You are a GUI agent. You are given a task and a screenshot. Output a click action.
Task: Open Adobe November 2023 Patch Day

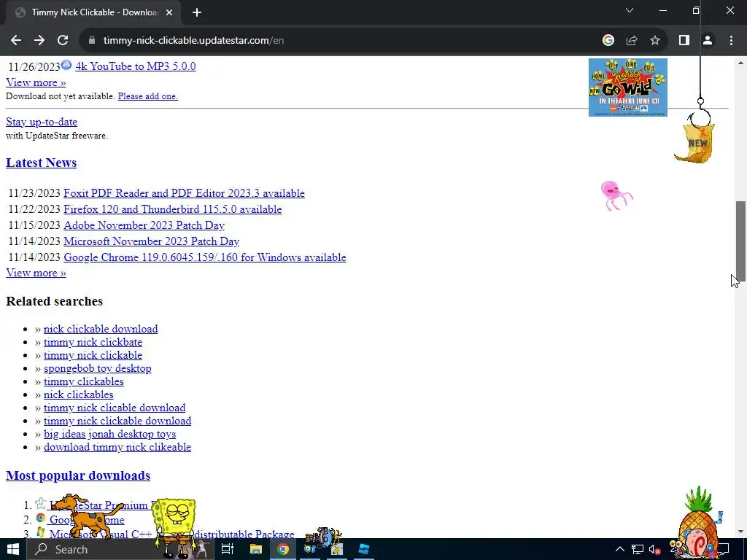[144, 225]
